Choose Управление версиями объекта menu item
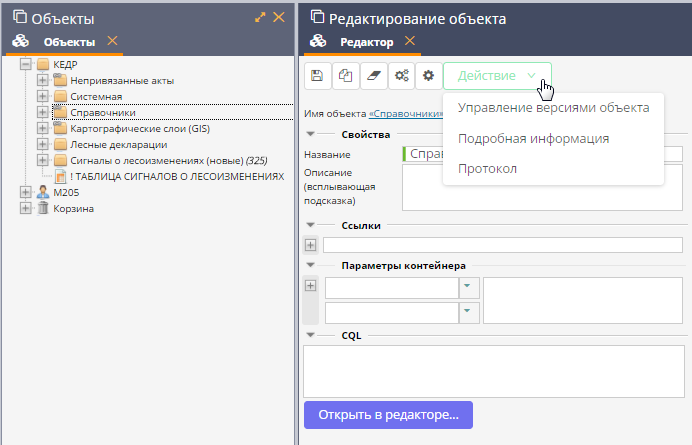This screenshot has height=445, width=692. (x=553, y=108)
